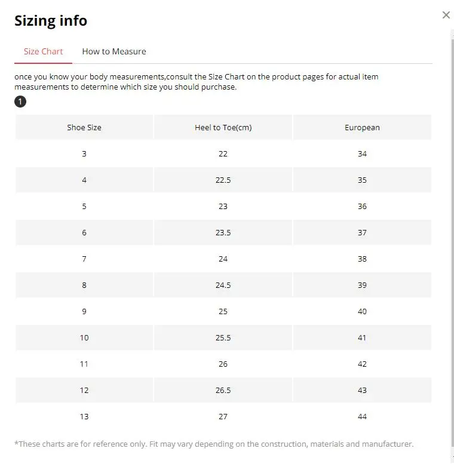Click European size 36 cell

tap(362, 206)
